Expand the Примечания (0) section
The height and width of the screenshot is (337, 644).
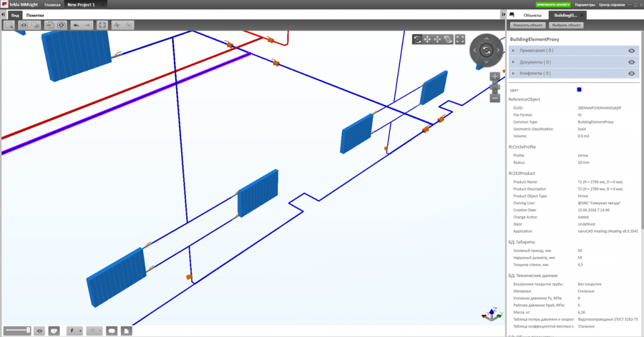pos(513,50)
